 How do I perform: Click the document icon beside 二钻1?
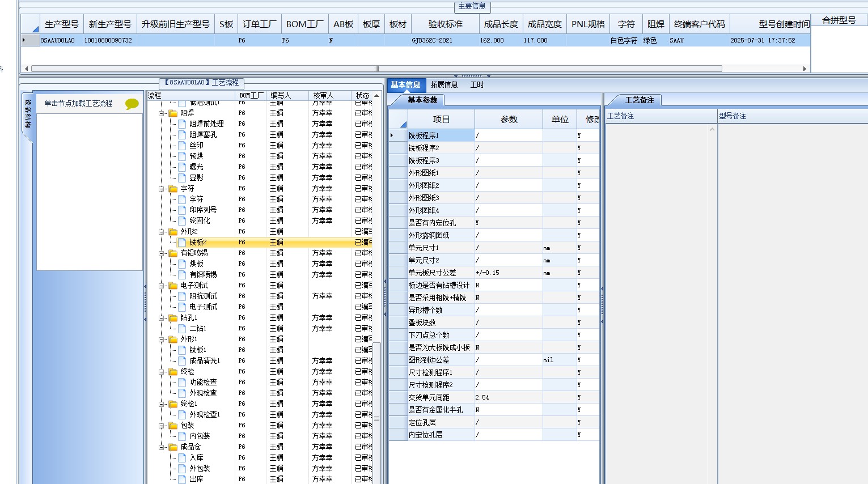183,329
